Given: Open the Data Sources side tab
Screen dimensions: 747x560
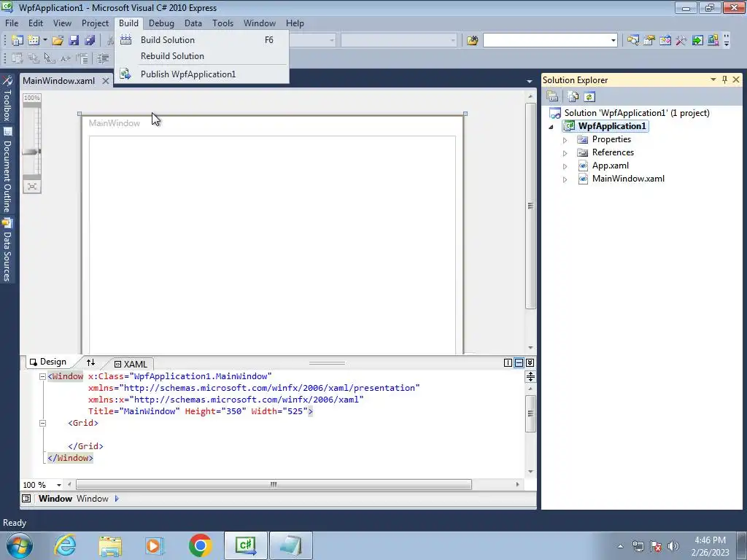Looking at the screenshot, I should point(7,249).
